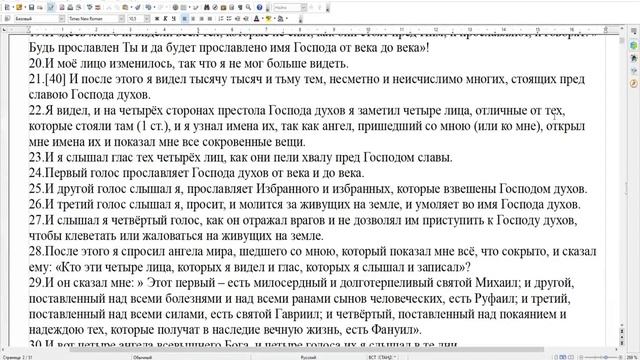640x360 pixels.
Task: Activate the Clone Formatting paintbrush
Action: pos(138,7)
